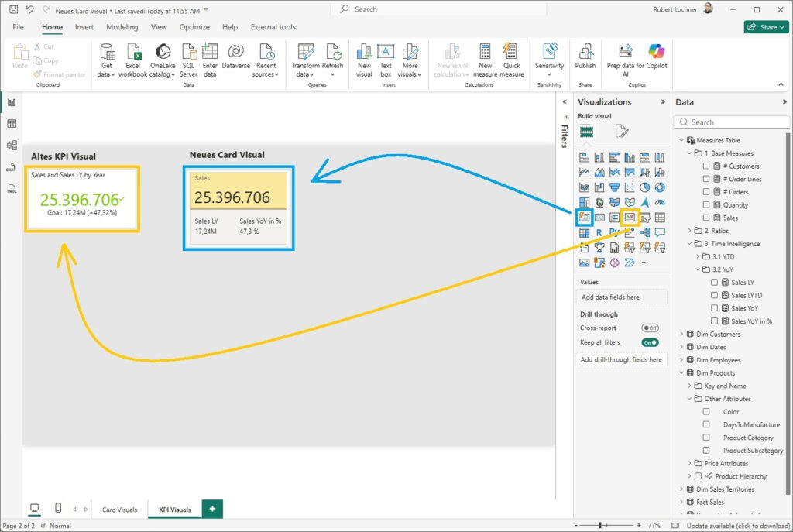This screenshot has width=793, height=532.
Task: Toggle Cross-report drill through switch
Action: click(650, 328)
